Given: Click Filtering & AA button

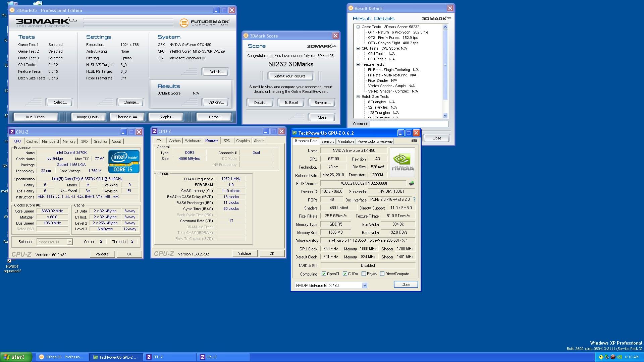Looking at the screenshot, I should click(x=127, y=117).
